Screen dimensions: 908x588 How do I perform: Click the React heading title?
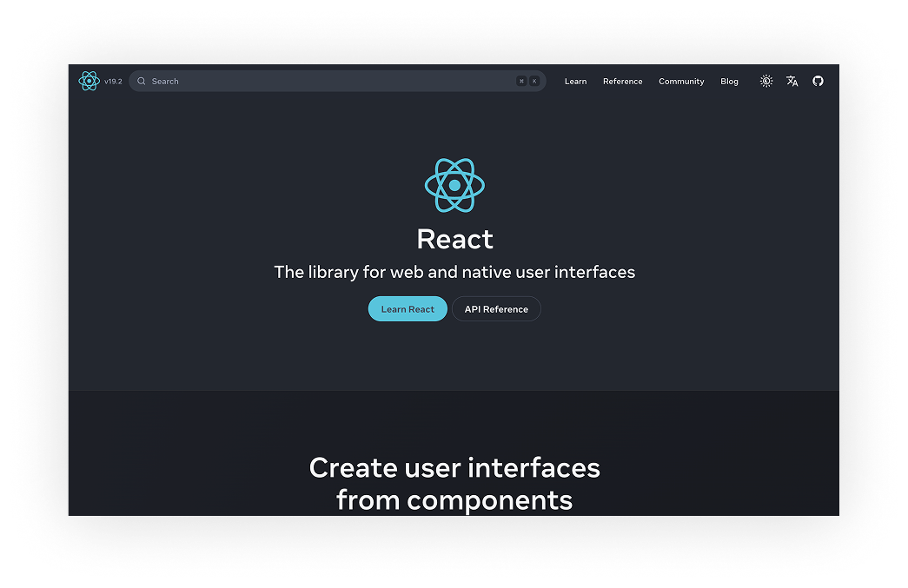pos(454,239)
